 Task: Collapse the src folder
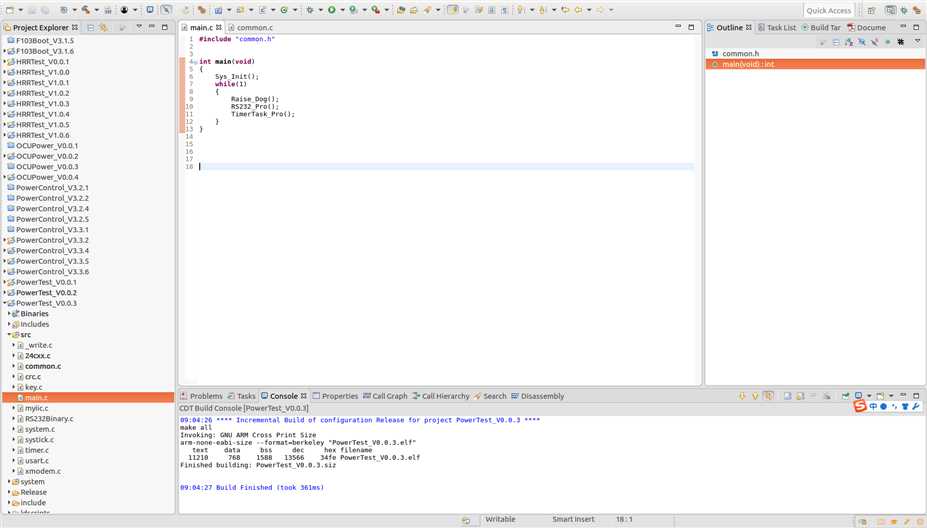[x=9, y=335]
